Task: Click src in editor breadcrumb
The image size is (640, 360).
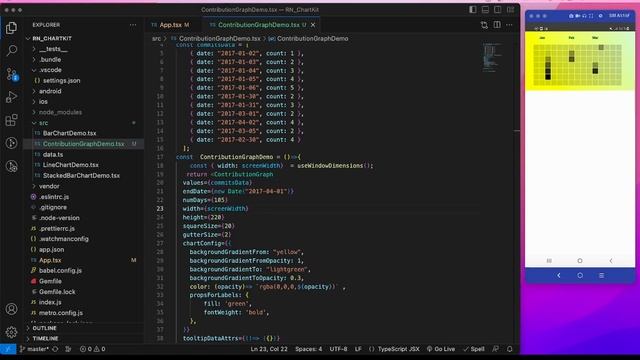Action: 156,39
